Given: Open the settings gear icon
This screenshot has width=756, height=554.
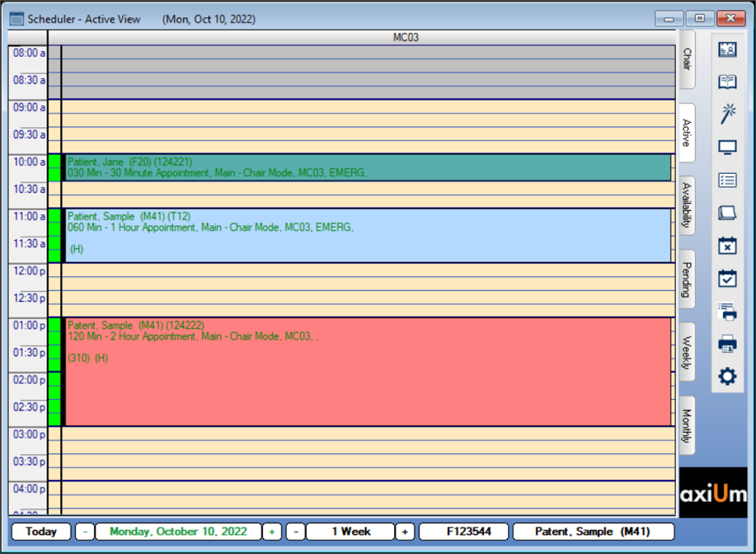Looking at the screenshot, I should [727, 377].
